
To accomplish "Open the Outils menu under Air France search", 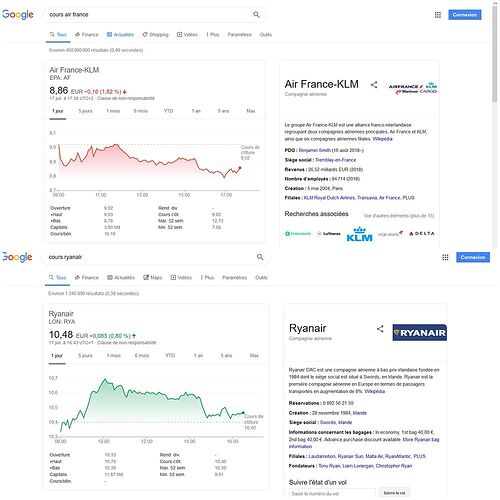I will pos(266,34).
